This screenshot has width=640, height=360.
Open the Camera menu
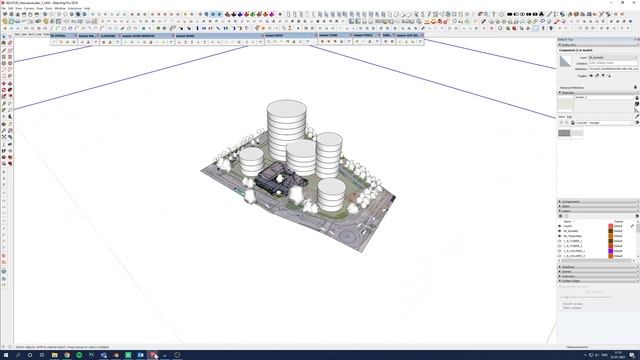(x=29, y=8)
